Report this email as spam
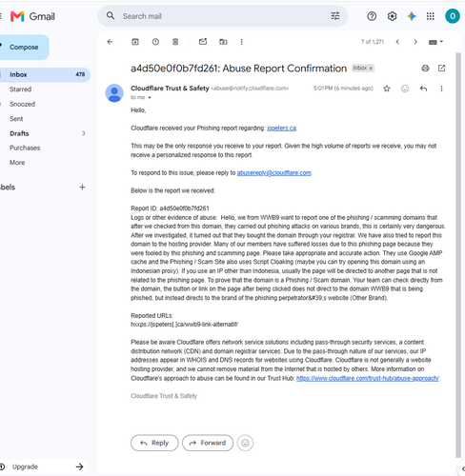 tap(155, 42)
